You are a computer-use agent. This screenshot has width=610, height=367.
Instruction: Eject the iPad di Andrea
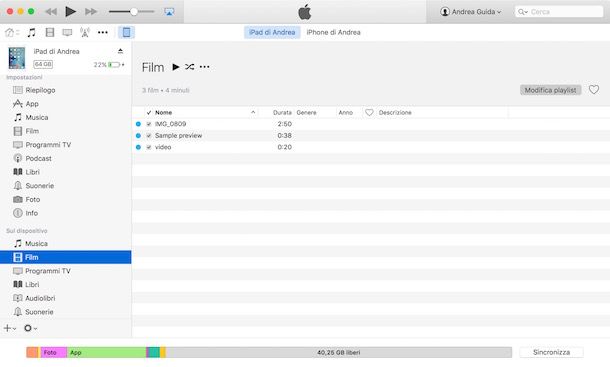pyautogui.click(x=120, y=51)
